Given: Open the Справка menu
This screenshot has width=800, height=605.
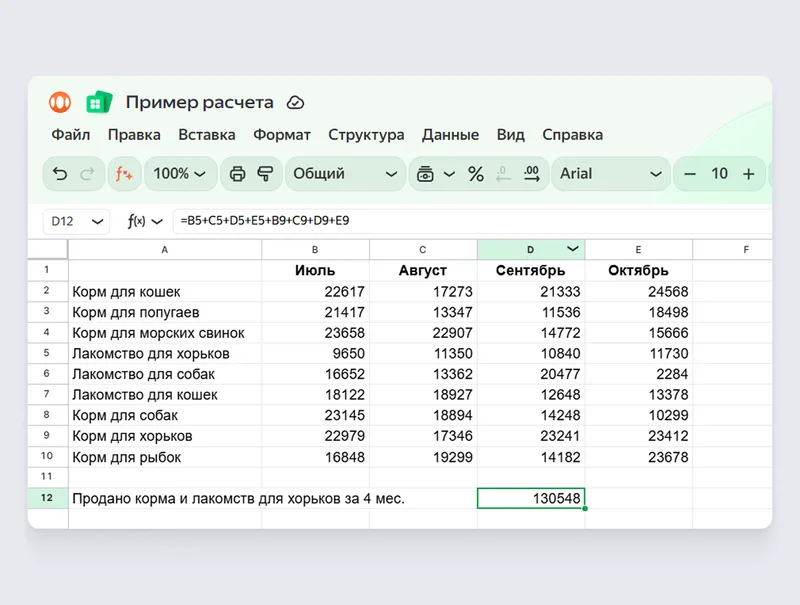Looking at the screenshot, I should coord(572,135).
